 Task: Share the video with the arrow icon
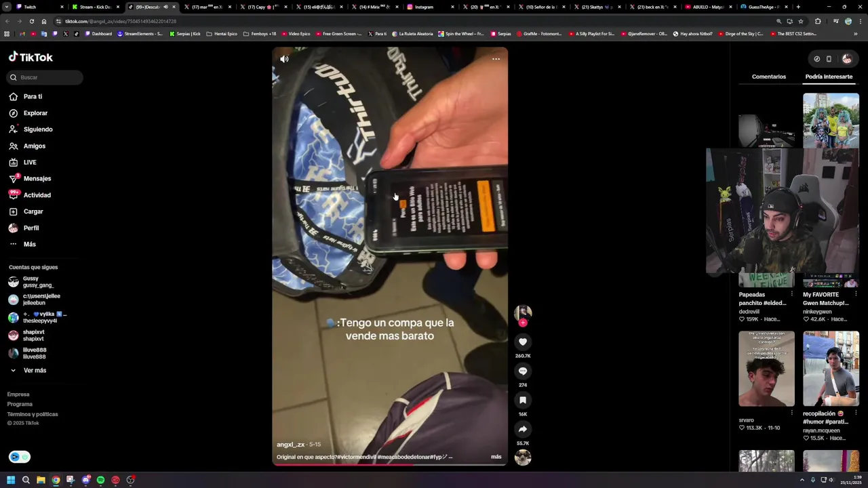[523, 430]
